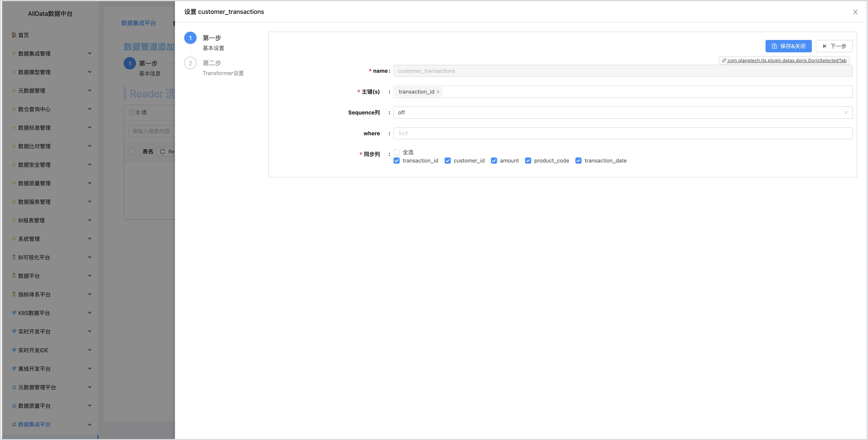868x440 pixels.
Task: Uncheck the amount column checkbox
Action: tap(494, 161)
